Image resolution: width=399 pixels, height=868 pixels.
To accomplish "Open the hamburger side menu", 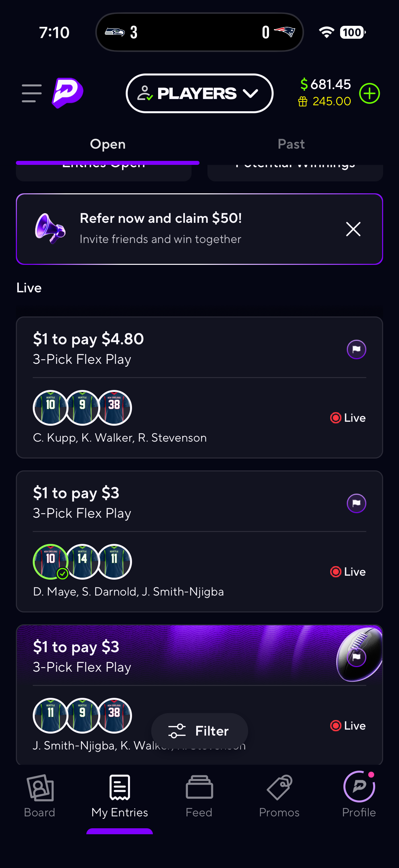I will [x=32, y=93].
